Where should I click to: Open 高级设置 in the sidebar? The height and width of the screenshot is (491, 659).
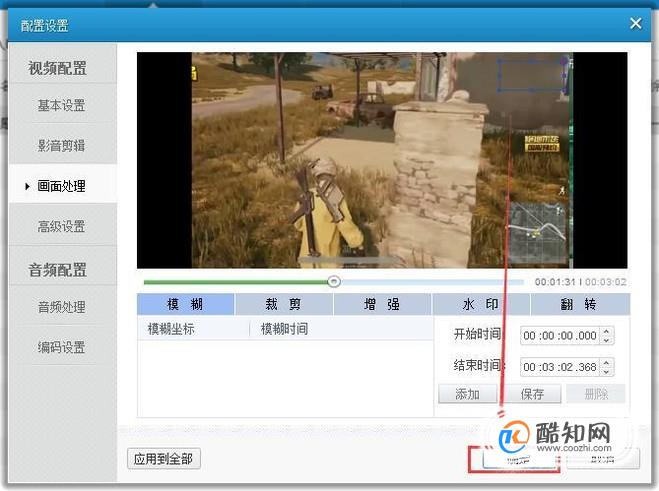(62, 226)
